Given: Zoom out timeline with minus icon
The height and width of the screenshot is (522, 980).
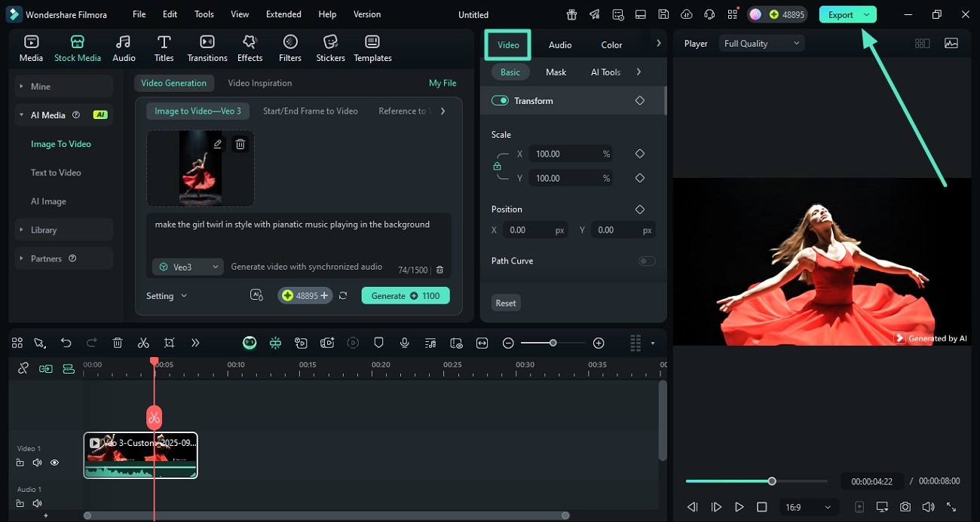Looking at the screenshot, I should click(508, 343).
